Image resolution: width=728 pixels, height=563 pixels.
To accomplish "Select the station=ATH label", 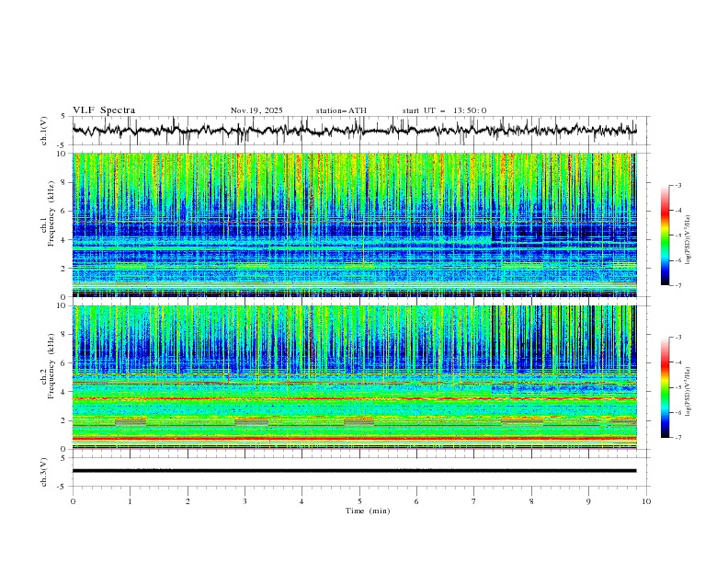I will point(341,110).
